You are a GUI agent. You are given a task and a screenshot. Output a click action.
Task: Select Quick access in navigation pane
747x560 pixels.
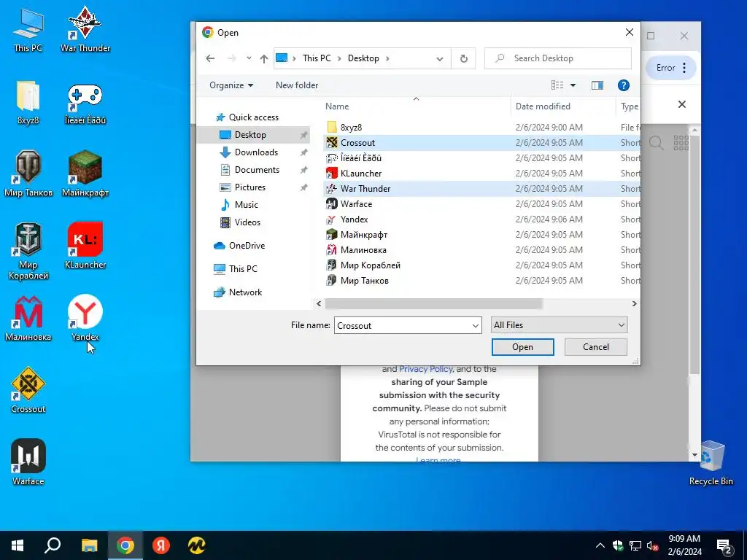tap(253, 117)
